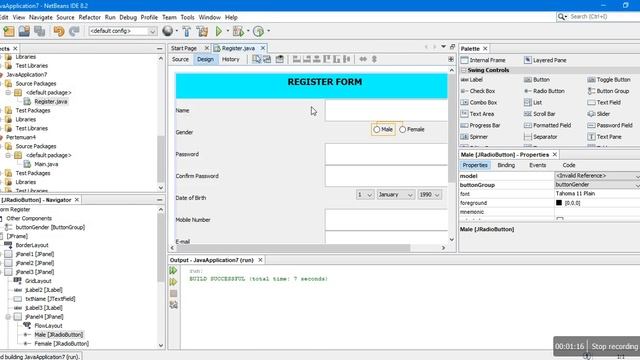
Task: Click the Code properties button
Action: pos(569,165)
